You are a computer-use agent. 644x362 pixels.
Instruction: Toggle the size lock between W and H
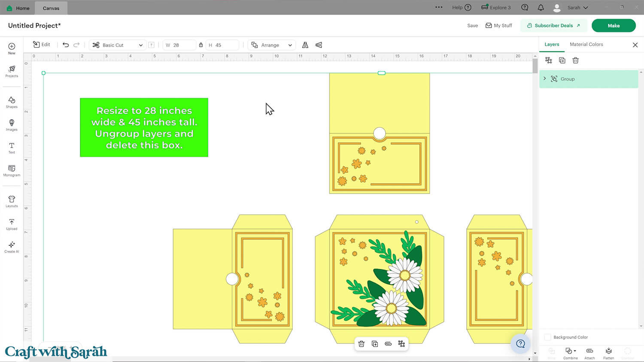tap(201, 45)
